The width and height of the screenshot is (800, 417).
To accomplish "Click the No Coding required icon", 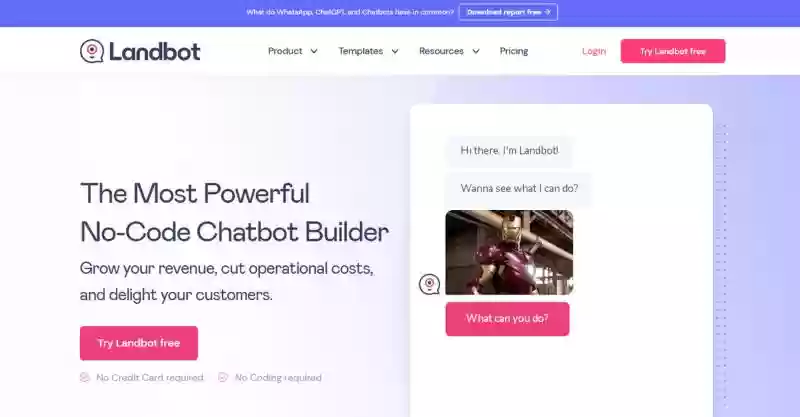I will pos(222,377).
